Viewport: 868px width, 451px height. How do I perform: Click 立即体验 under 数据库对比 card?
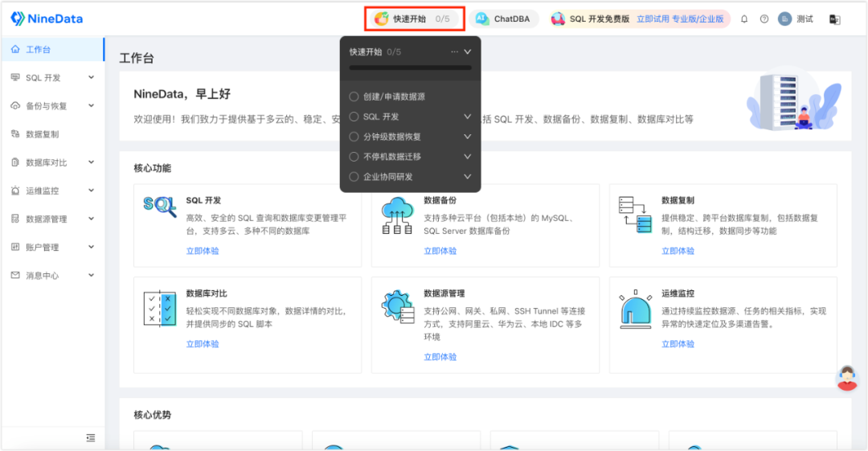coord(203,344)
